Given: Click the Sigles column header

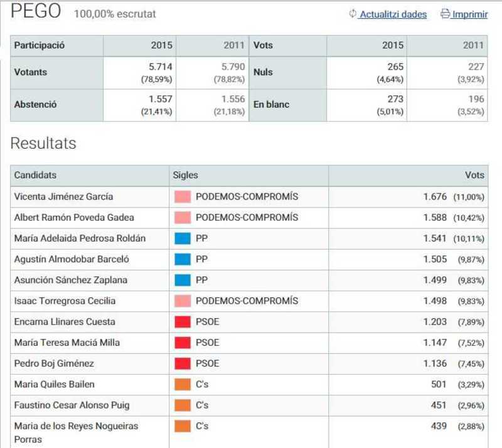Looking at the screenshot, I should [x=248, y=176].
